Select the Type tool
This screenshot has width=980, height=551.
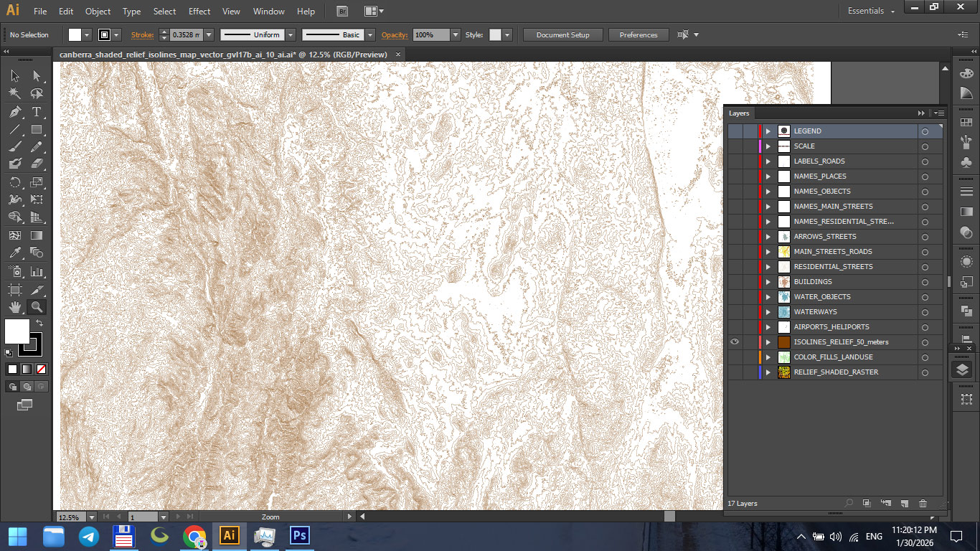coord(37,112)
